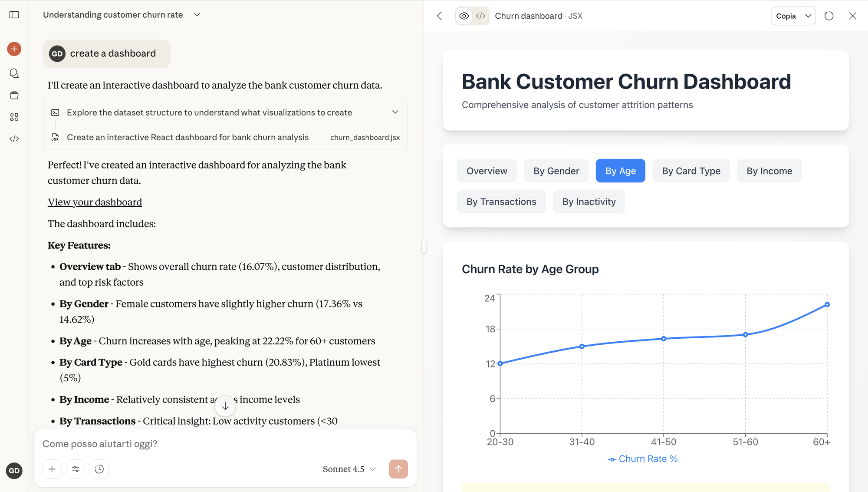Switch to the By Inactivity tab
The height and width of the screenshot is (492, 868).
[589, 202]
